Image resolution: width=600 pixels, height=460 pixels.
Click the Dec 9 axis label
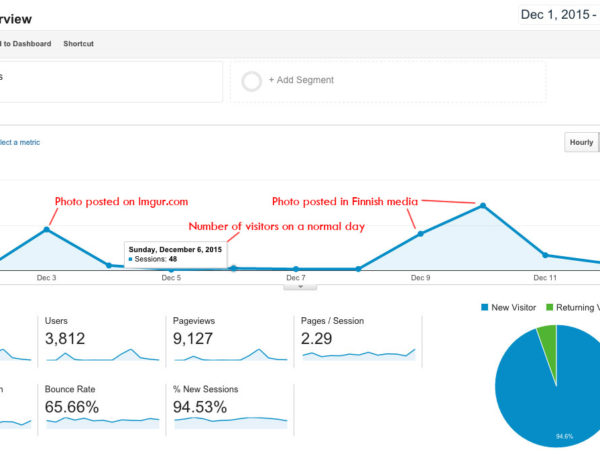pyautogui.click(x=421, y=278)
